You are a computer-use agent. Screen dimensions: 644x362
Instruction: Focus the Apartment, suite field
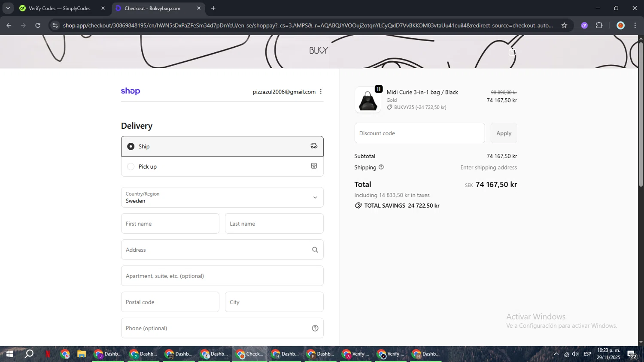coord(222,276)
